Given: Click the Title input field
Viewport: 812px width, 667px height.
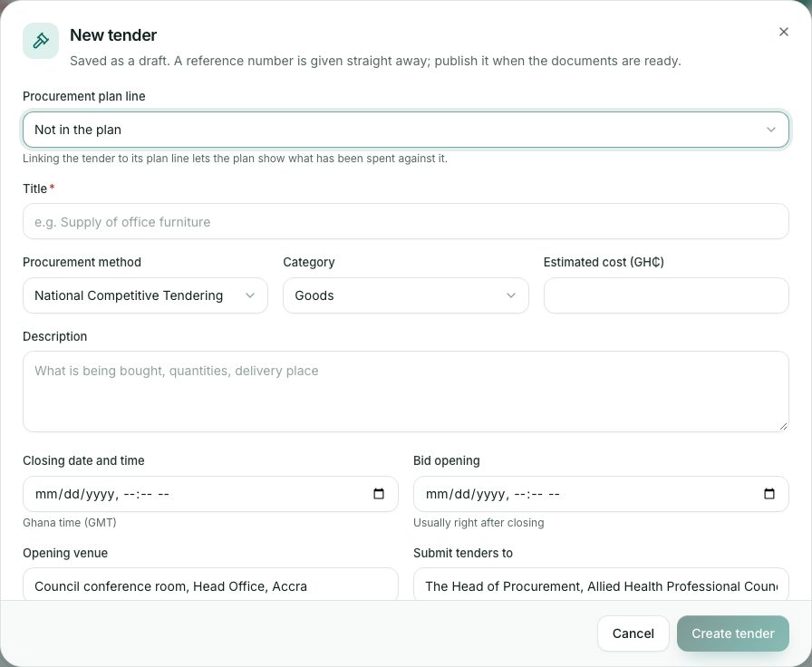Looking at the screenshot, I should pos(405,222).
